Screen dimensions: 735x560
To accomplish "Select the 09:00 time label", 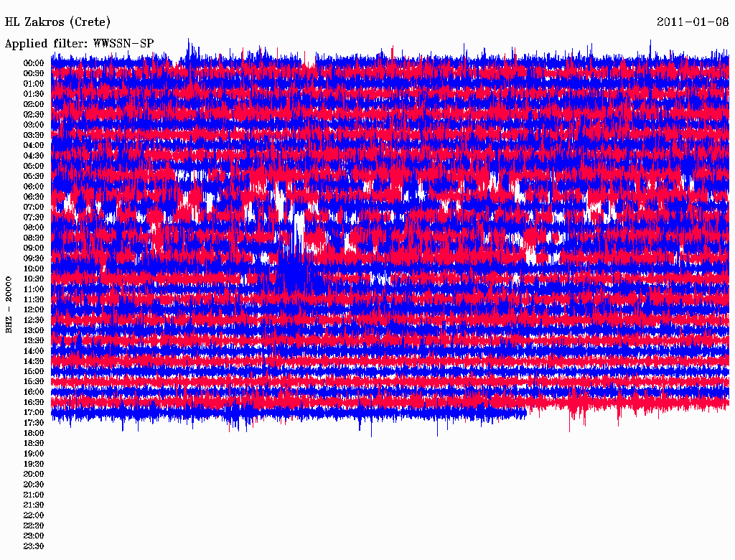I will pos(34,248).
